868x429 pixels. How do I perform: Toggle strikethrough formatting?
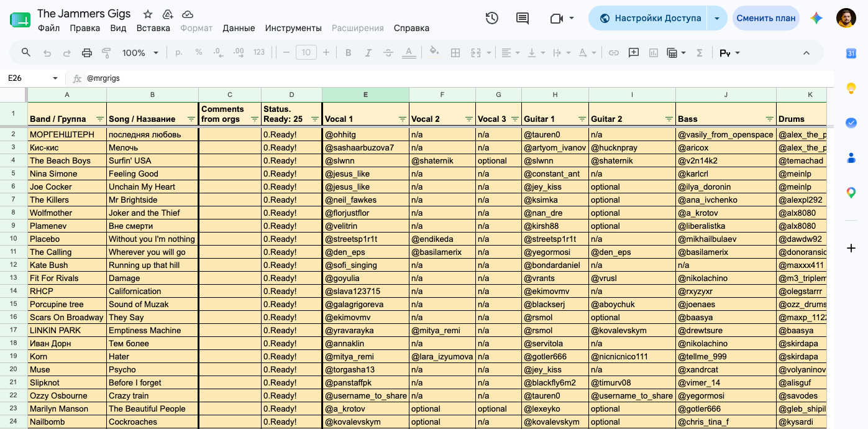[388, 53]
